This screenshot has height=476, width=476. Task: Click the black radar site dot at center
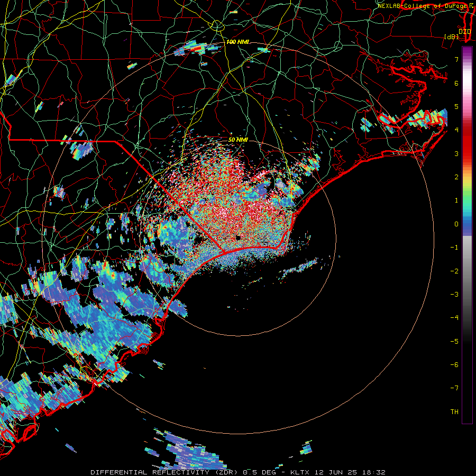point(239,237)
